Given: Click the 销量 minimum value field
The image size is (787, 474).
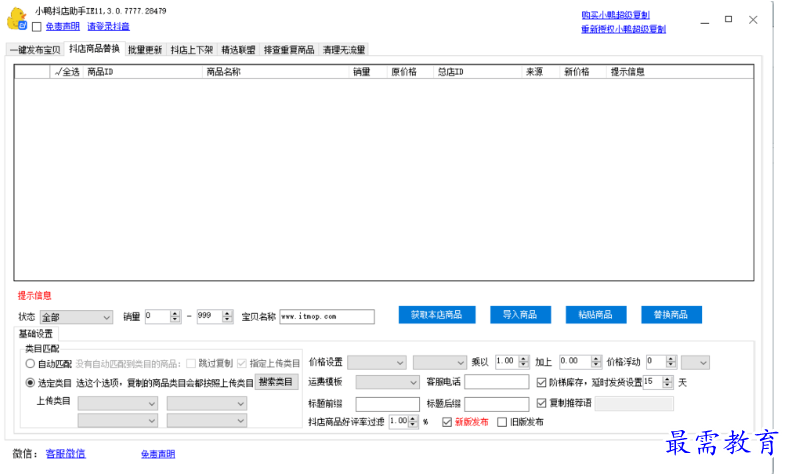Looking at the screenshot, I should [158, 316].
